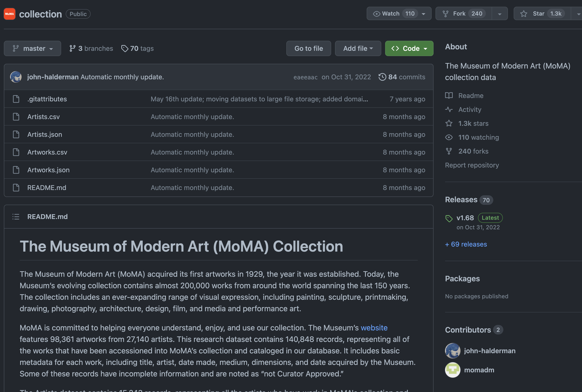The image size is (582, 392).
Task: Click the Go to file button
Action: pyautogui.click(x=309, y=48)
